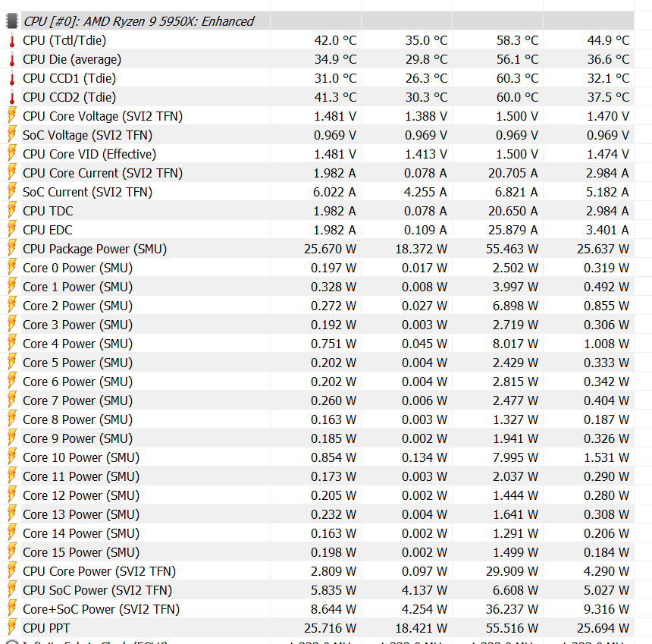The height and width of the screenshot is (644, 652).
Task: Click the 36.6 °C average CPU Die value
Action: coord(608,59)
